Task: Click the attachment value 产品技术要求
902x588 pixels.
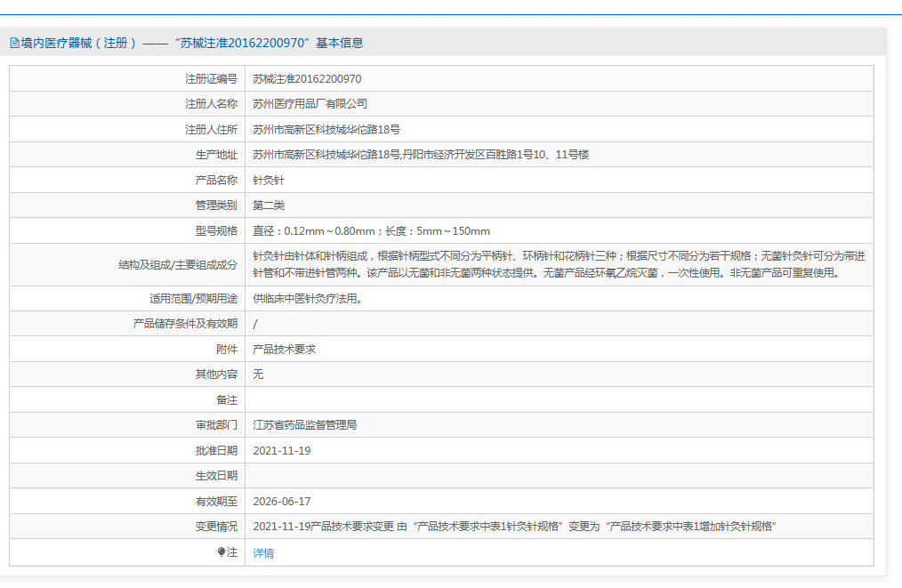Action: [x=284, y=350]
